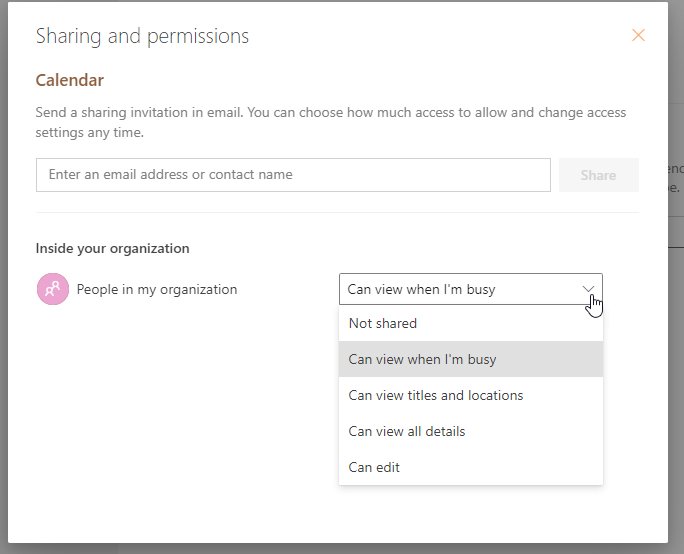The width and height of the screenshot is (684, 554).
Task: Close the Sharing and permissions dialog
Action: [x=638, y=35]
